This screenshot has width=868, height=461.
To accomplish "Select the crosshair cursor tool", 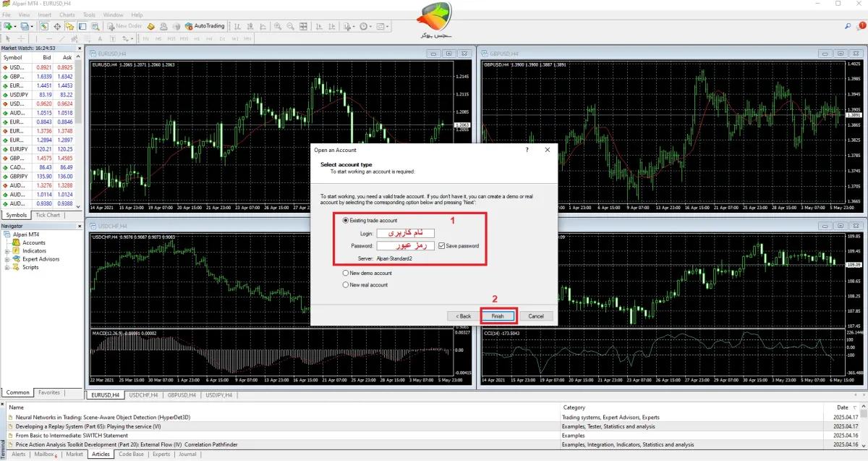I will pos(21,38).
